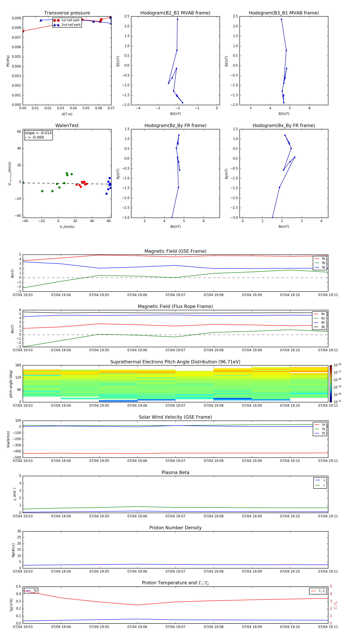Click the "Bx'" legend entry in Flux Rope plot
The height and width of the screenshot is (644, 351).
point(320,314)
